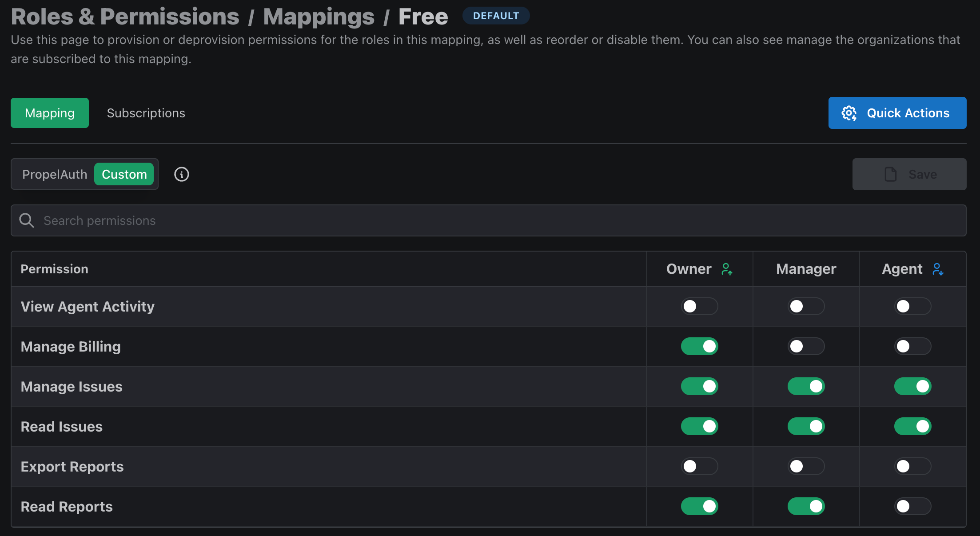Click the Manager column header
This screenshot has height=536, width=980.
tap(806, 269)
